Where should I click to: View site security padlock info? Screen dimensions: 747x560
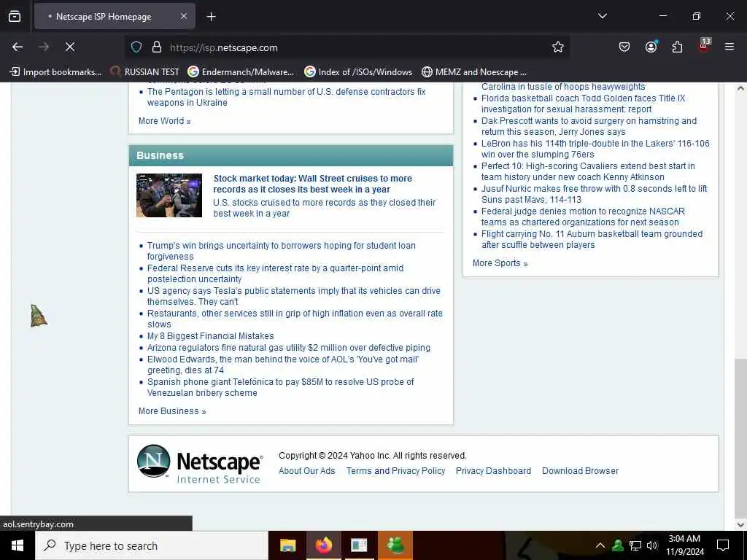click(157, 47)
